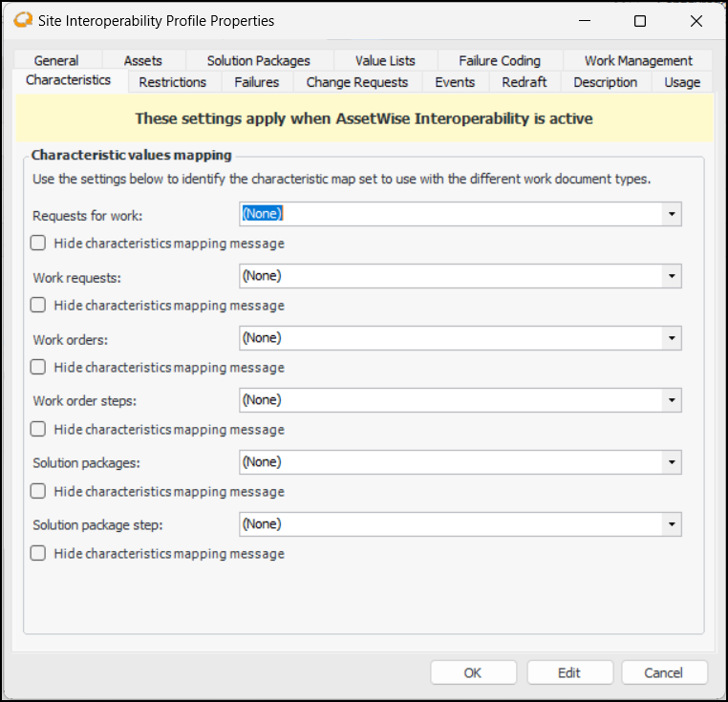Click the Solution package step combo field
Image resolution: width=728 pixels, height=702 pixels.
click(x=451, y=524)
